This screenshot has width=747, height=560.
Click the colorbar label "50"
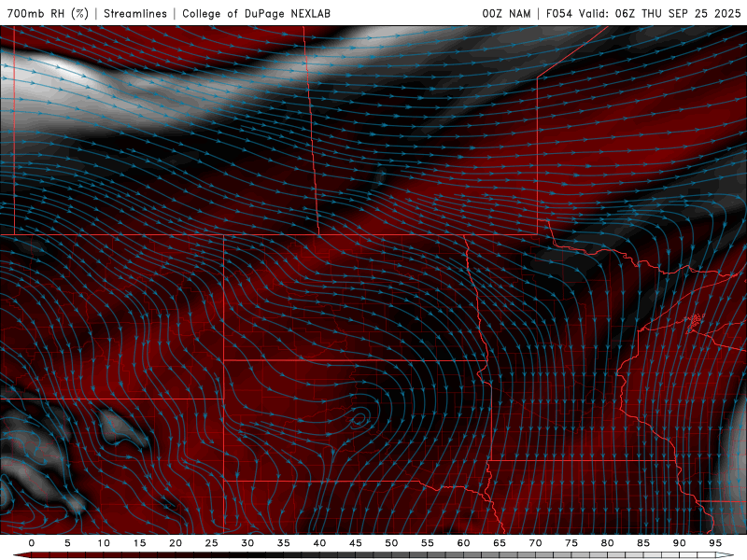pyautogui.click(x=391, y=543)
